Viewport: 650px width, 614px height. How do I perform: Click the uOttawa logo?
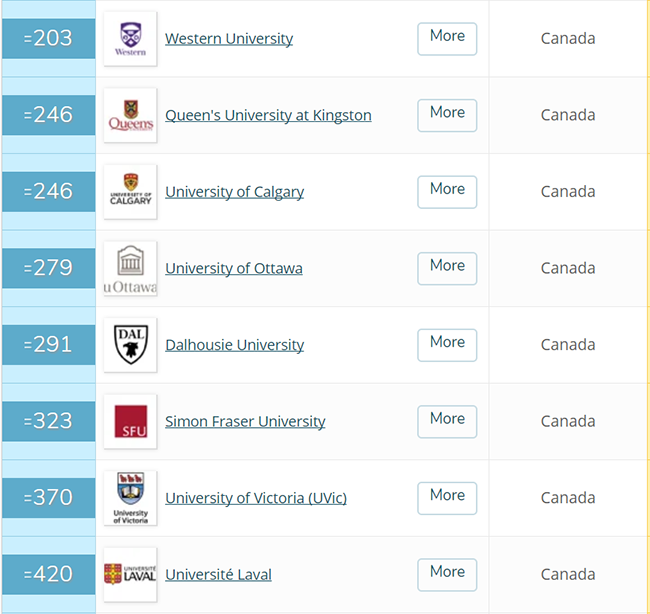(130, 268)
